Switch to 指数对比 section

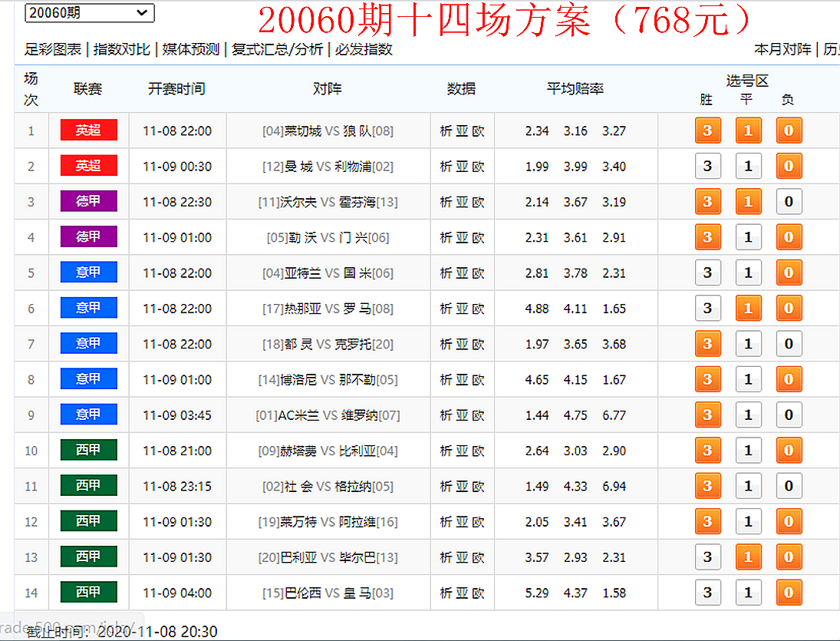pos(121,50)
